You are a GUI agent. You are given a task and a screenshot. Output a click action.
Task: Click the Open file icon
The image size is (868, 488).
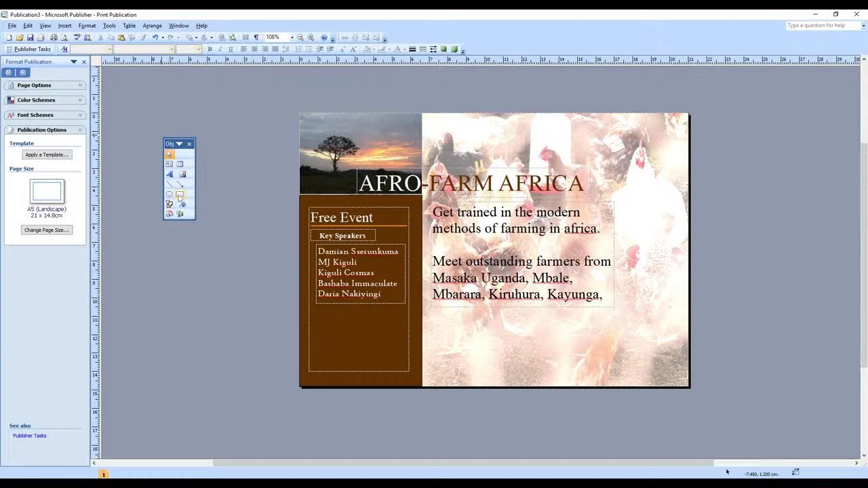point(20,37)
